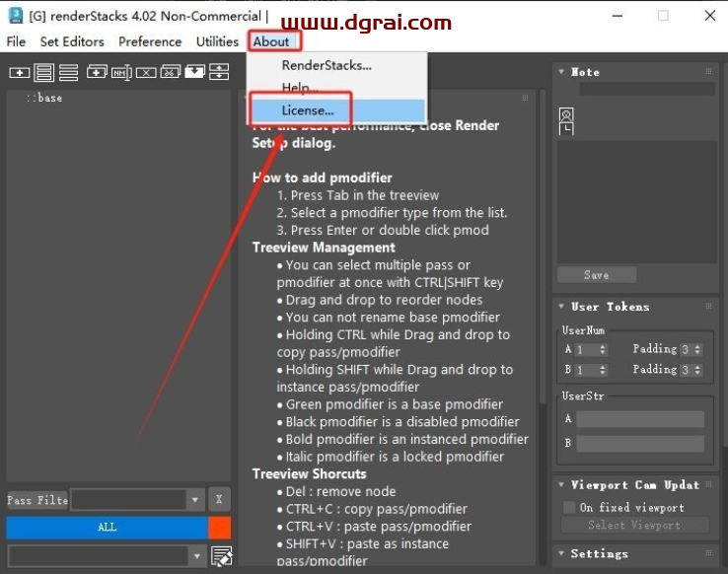Click the large note text area

tap(637, 202)
